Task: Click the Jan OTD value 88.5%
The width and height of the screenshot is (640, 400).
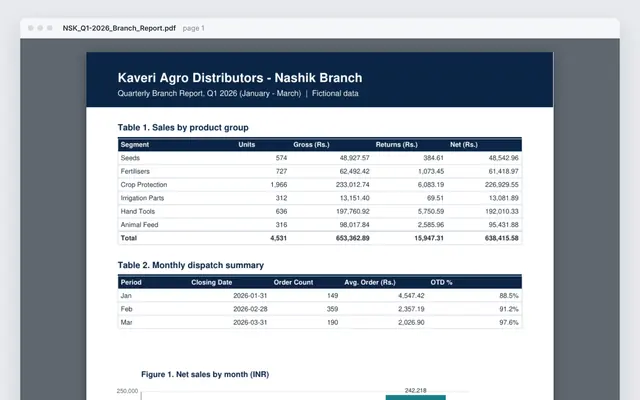Action: (x=509, y=296)
